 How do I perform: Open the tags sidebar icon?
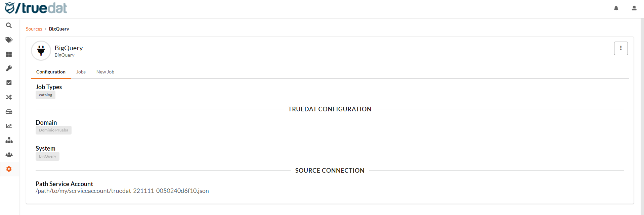coord(9,40)
